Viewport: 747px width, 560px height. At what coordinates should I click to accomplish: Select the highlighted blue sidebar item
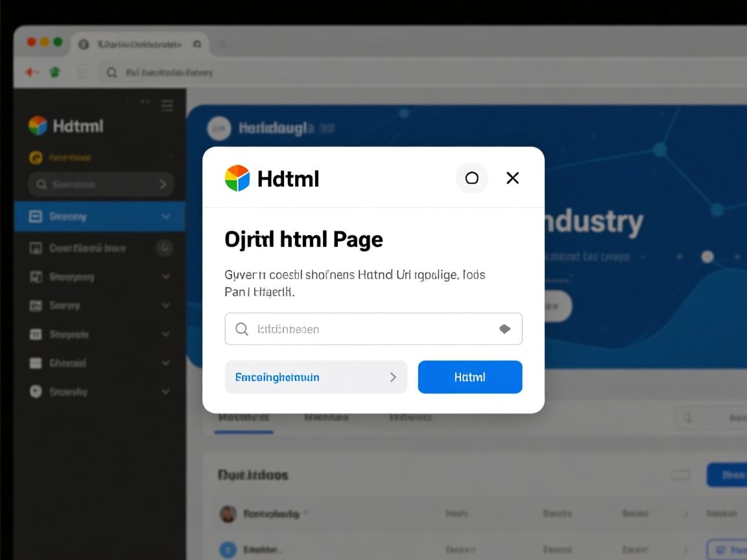point(91,216)
